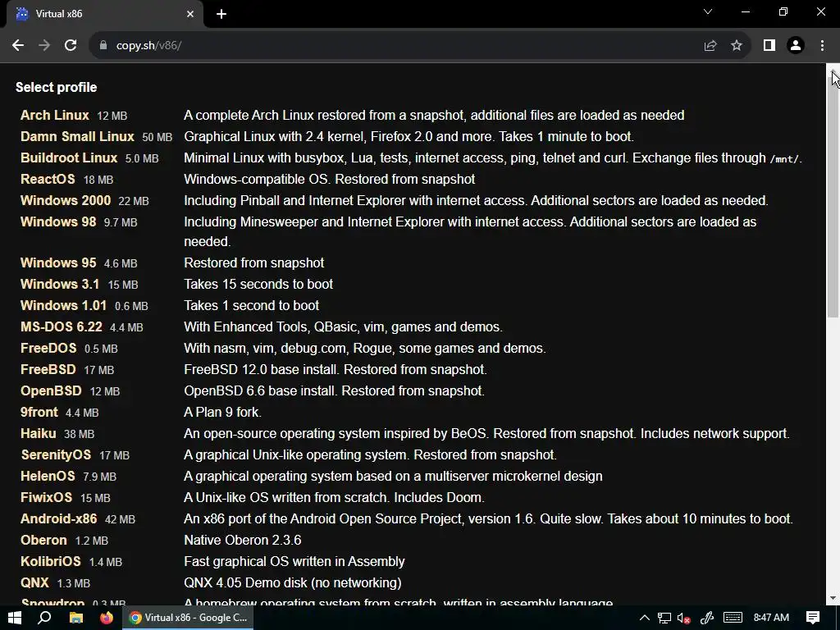Click 'Fast graphical OS written in Assembly' text
840x630 pixels.
click(x=294, y=561)
